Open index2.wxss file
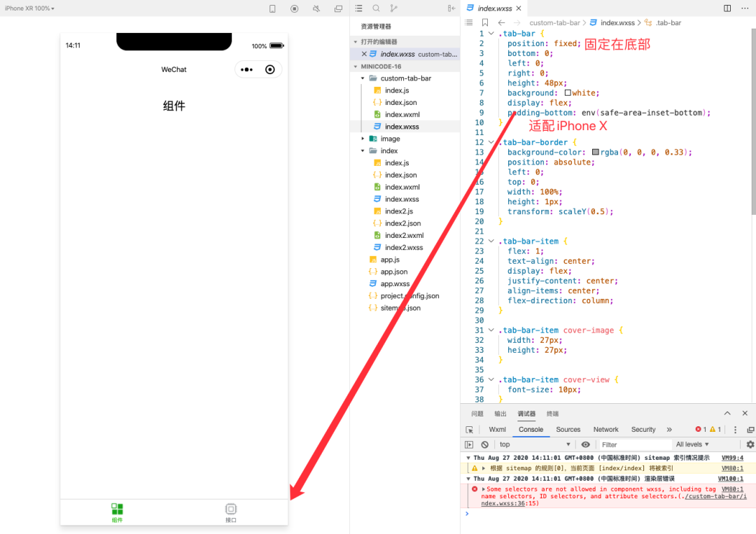This screenshot has height=534, width=756. pyautogui.click(x=405, y=247)
